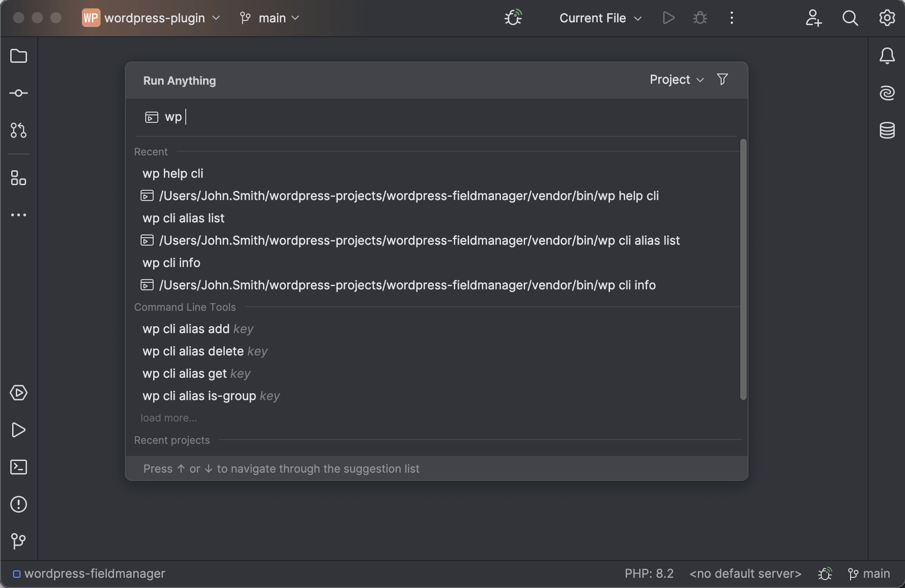Open the Git tool window
905x588 pixels.
pyautogui.click(x=19, y=541)
